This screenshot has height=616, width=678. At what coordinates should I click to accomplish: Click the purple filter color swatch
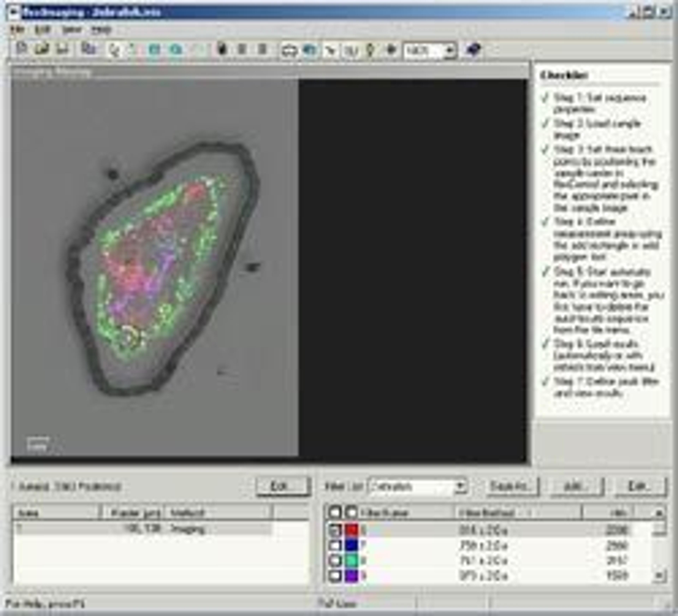click(351, 576)
